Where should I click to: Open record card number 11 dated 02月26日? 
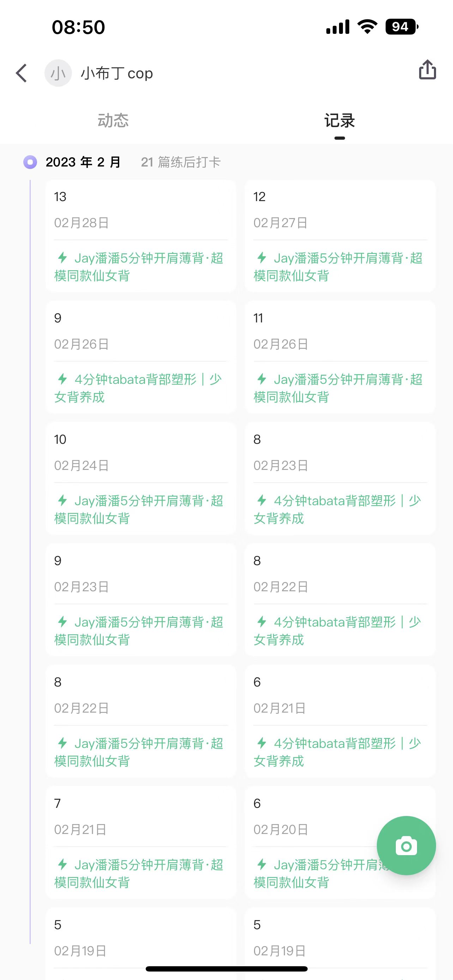point(340,357)
